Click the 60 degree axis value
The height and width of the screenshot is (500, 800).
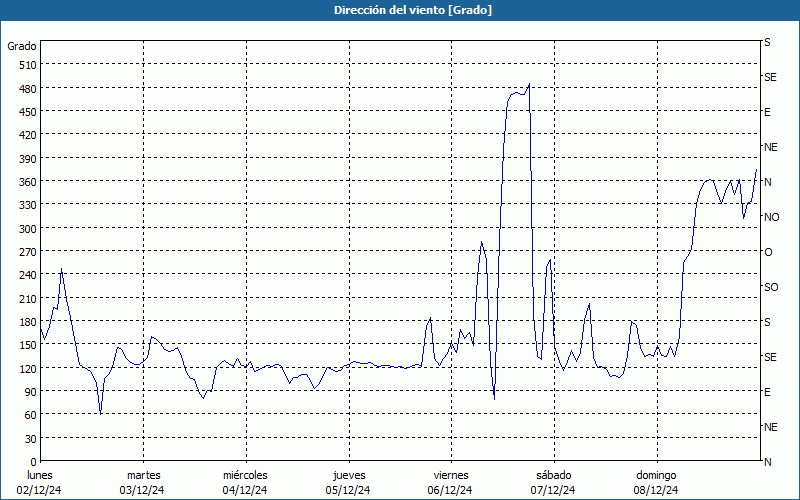(x=31, y=415)
